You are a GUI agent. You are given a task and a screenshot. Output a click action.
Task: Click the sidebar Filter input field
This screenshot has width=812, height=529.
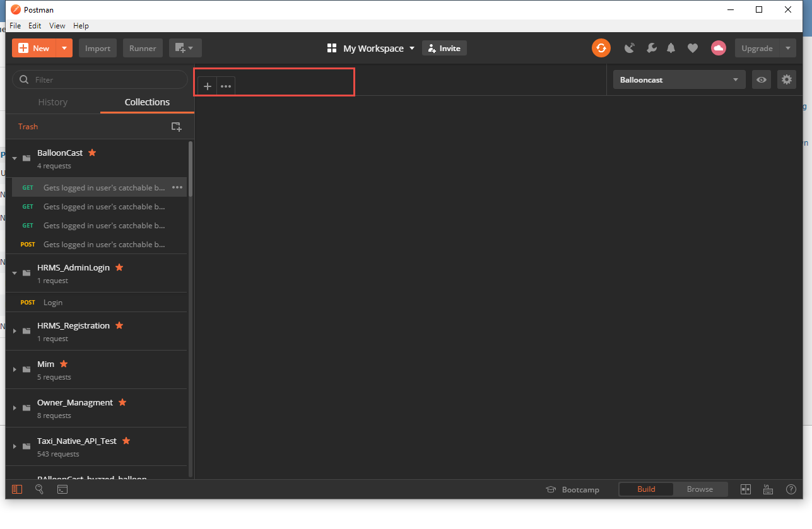(100, 80)
